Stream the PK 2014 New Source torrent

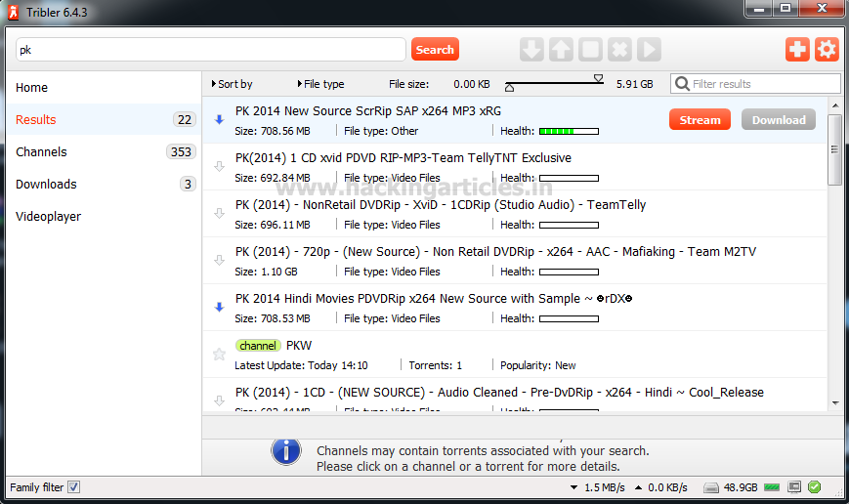coord(700,119)
